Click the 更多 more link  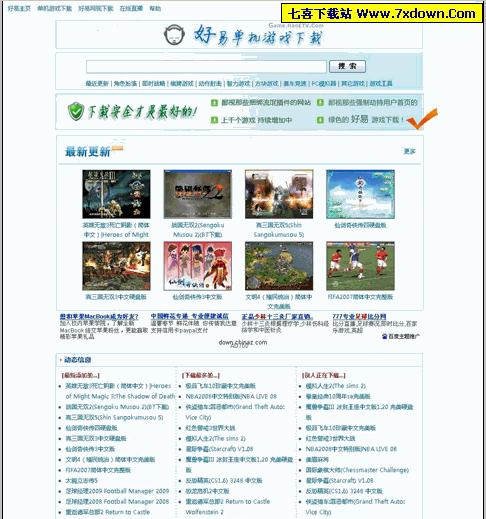pyautogui.click(x=410, y=151)
